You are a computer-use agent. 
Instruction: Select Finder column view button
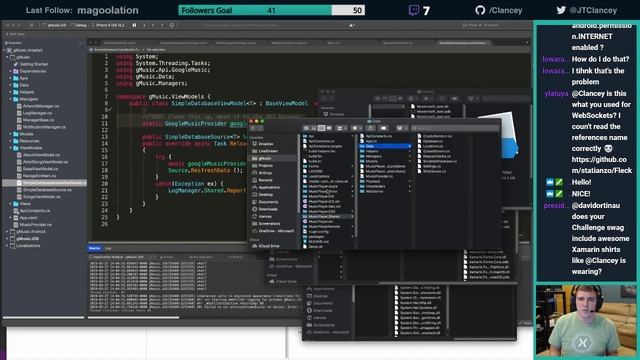(321, 128)
